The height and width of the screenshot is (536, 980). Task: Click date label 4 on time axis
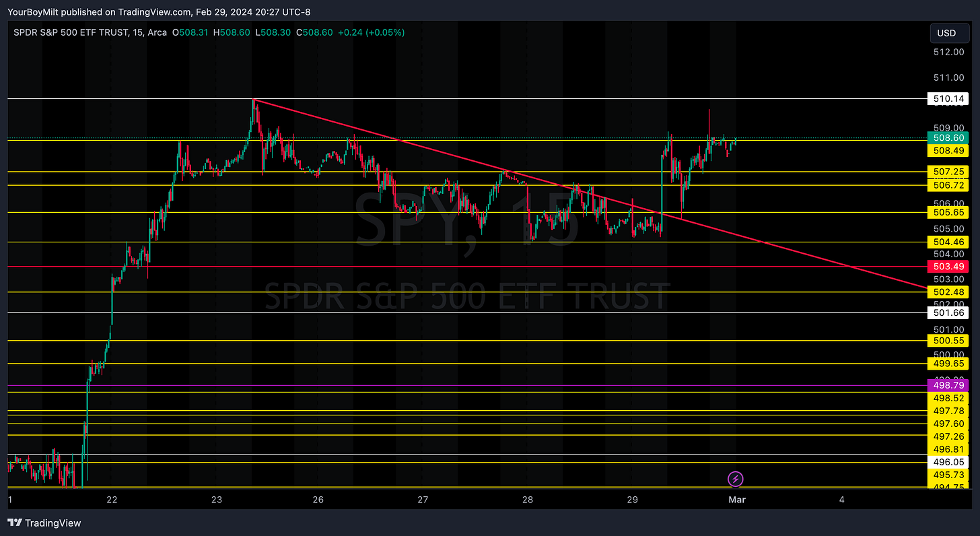pyautogui.click(x=842, y=500)
